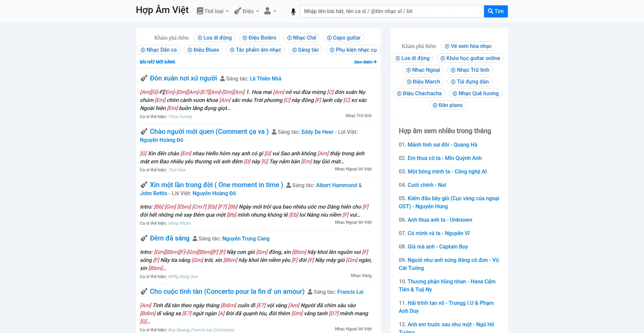644x333 pixels.
Task: Open Em thua cô ta - Min Quỳnh Anh
Action: (444, 158)
